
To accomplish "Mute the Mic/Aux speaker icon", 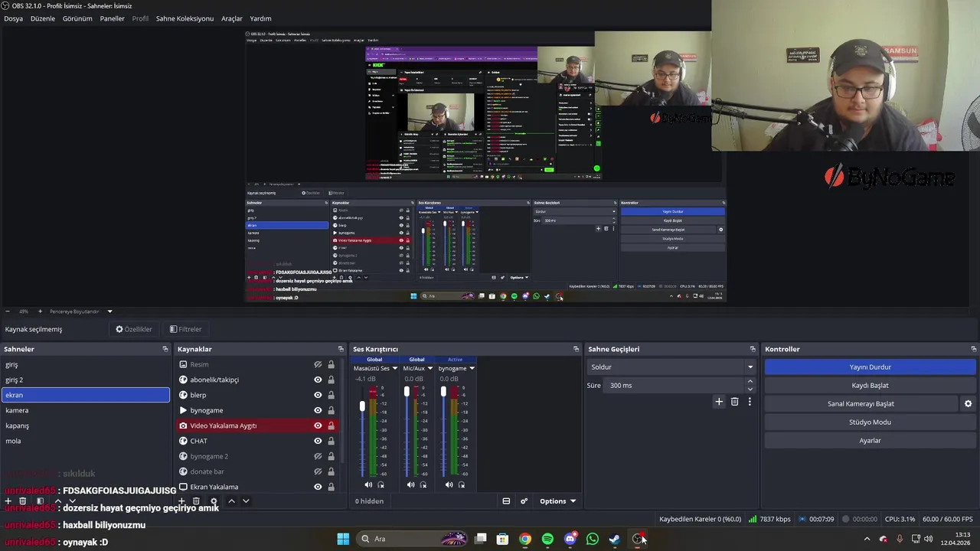I will coord(410,484).
